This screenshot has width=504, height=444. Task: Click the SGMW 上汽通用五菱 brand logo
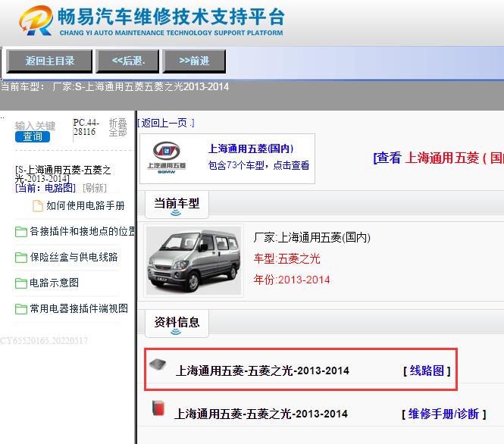(166, 158)
